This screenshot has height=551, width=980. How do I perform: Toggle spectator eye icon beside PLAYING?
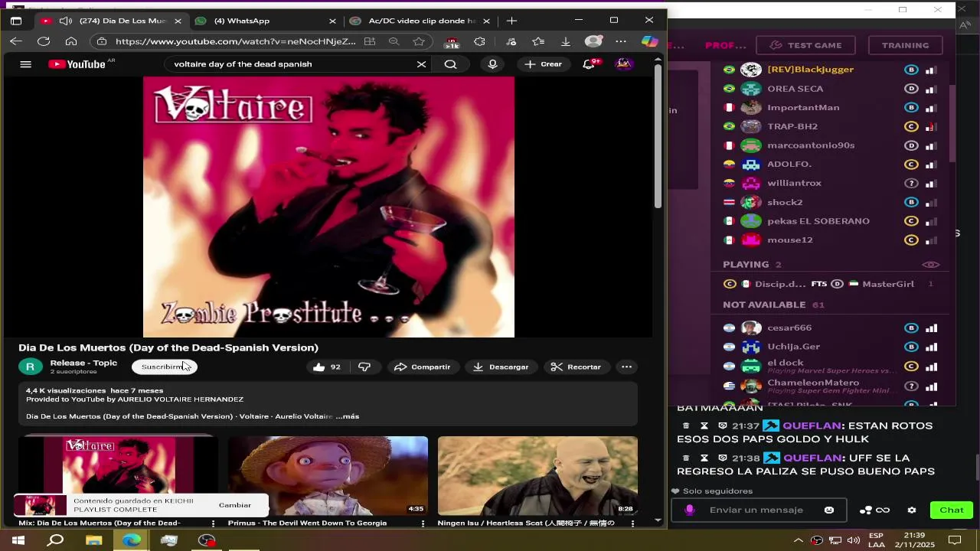click(x=930, y=265)
